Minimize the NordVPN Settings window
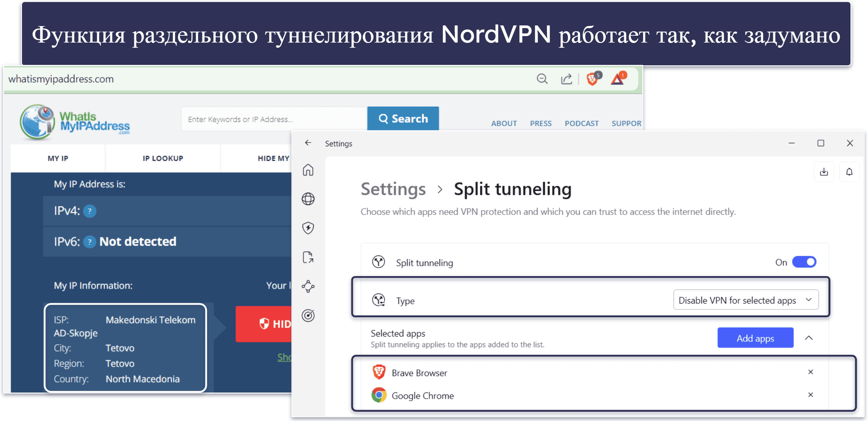 [x=791, y=143]
